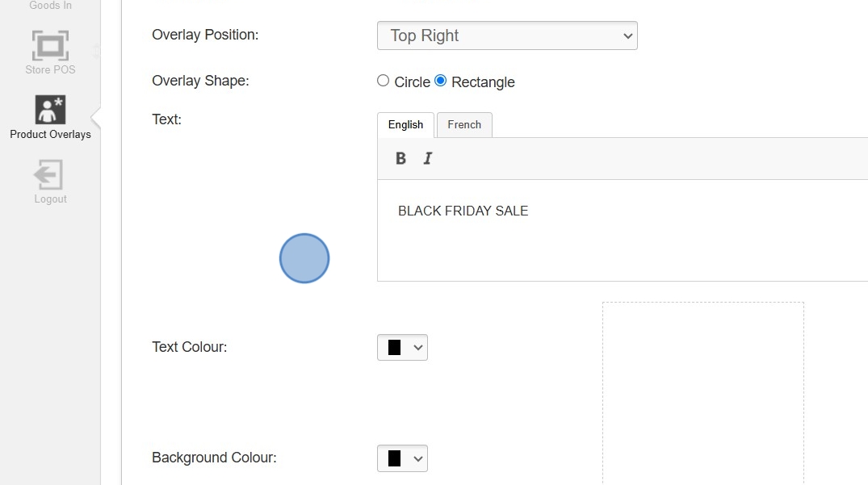
Task: Select the Rectangle overlay shape
Action: pos(441,81)
